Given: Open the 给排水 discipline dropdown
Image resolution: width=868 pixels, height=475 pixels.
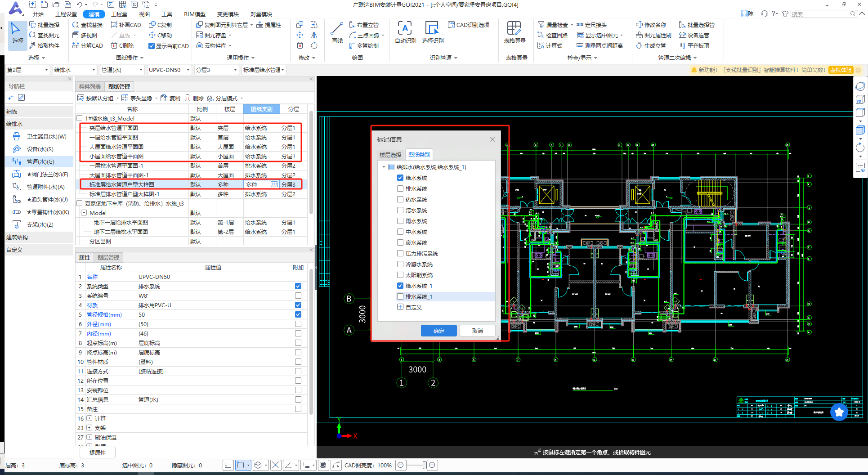Looking at the screenshot, I should pyautogui.click(x=75, y=70).
